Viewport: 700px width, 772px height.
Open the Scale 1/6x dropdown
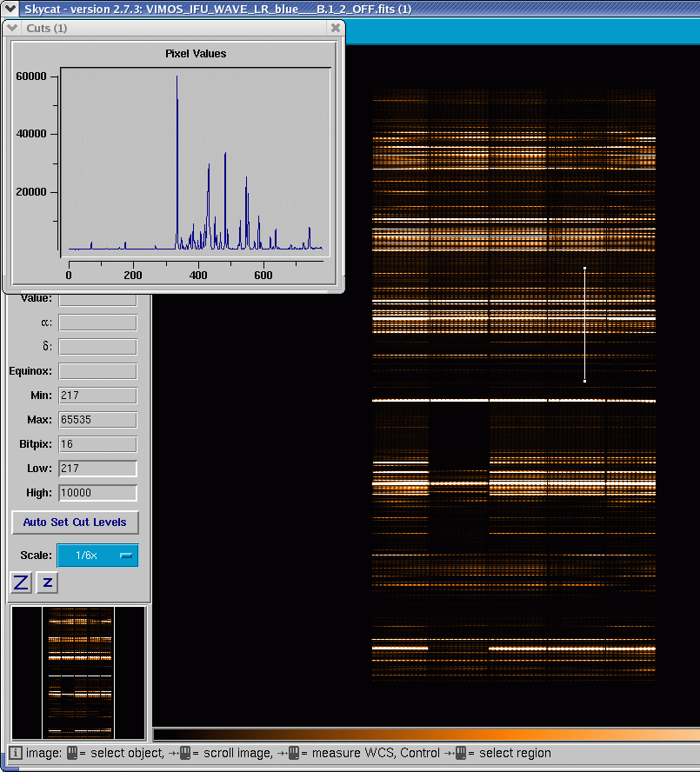click(x=97, y=556)
